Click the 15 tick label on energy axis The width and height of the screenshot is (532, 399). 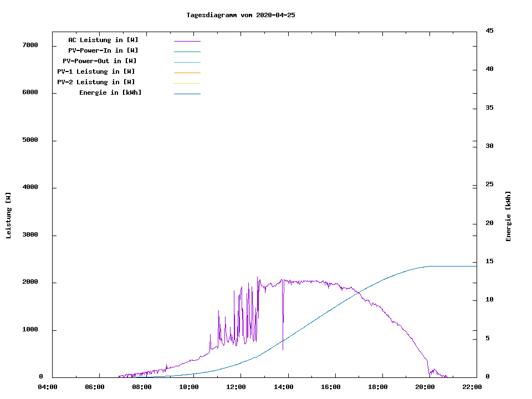489,262
